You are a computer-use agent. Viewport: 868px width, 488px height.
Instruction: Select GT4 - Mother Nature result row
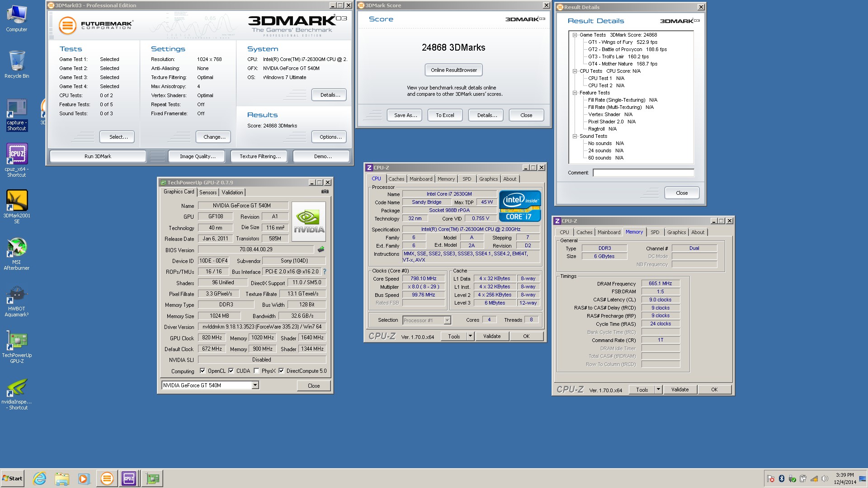(623, 64)
